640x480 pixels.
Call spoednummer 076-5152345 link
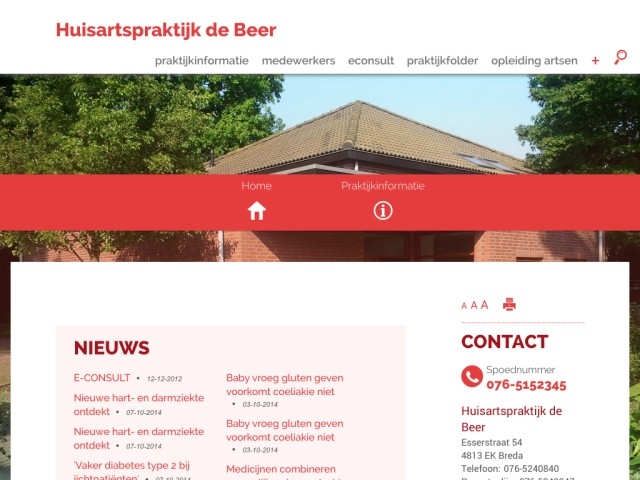click(x=526, y=385)
